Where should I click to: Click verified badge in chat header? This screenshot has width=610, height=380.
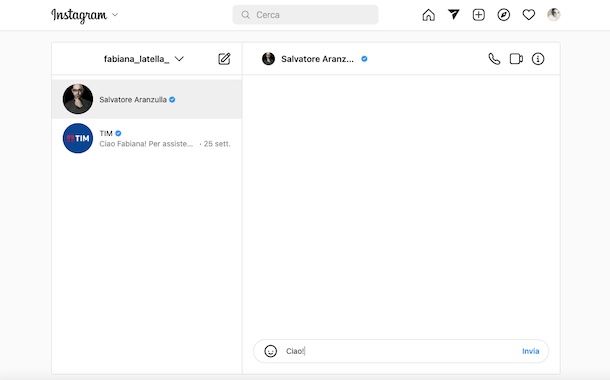pos(364,59)
